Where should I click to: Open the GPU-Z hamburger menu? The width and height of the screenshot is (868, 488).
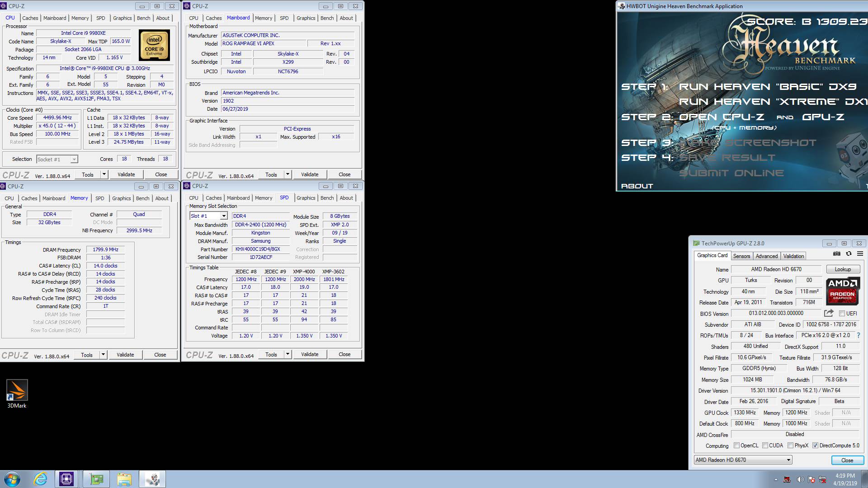pos(860,254)
